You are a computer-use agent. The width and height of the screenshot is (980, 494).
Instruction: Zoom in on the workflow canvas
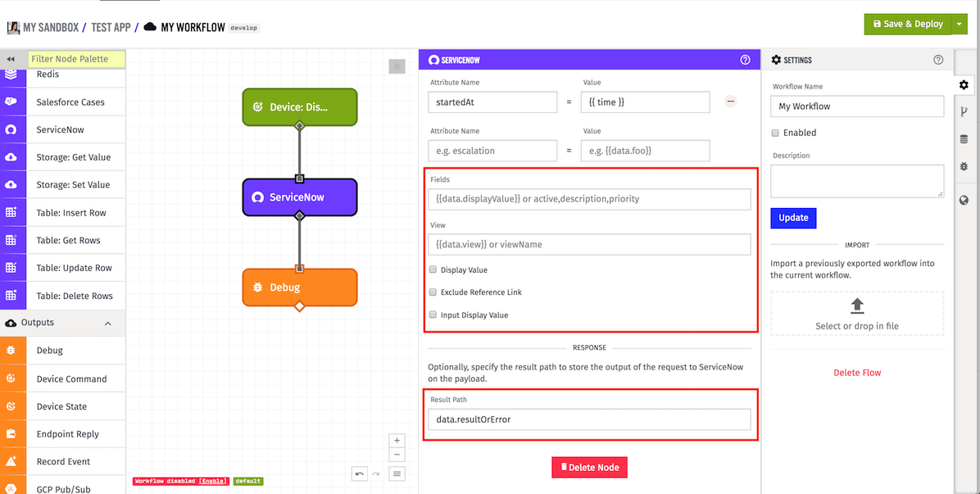point(397,440)
